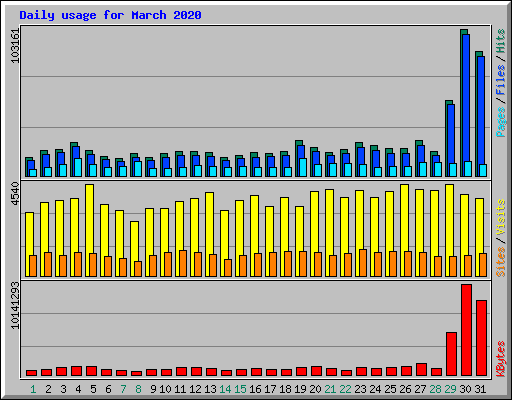
Task: Click green weekend day label 22
Action: coord(345,389)
